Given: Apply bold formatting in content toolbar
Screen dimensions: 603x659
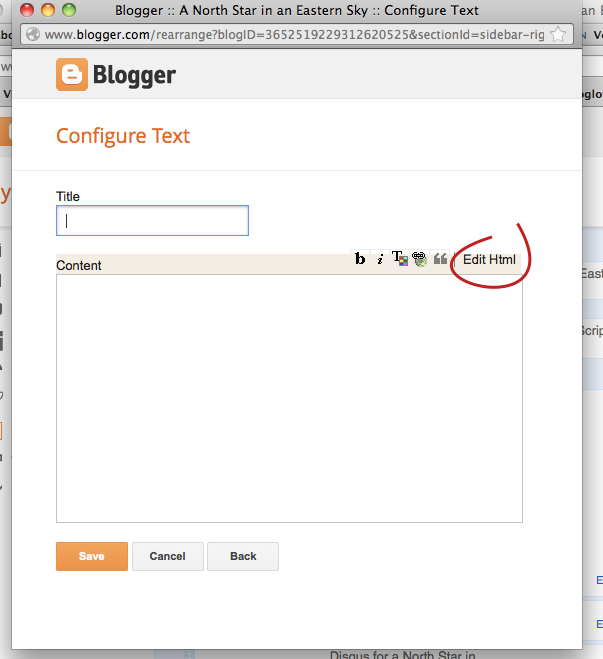Looking at the screenshot, I should tap(360, 259).
